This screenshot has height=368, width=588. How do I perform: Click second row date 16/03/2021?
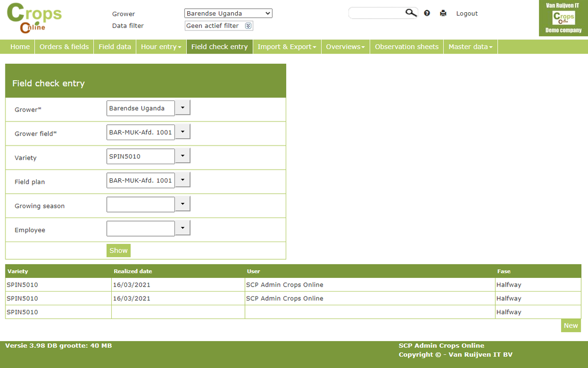pos(131,298)
